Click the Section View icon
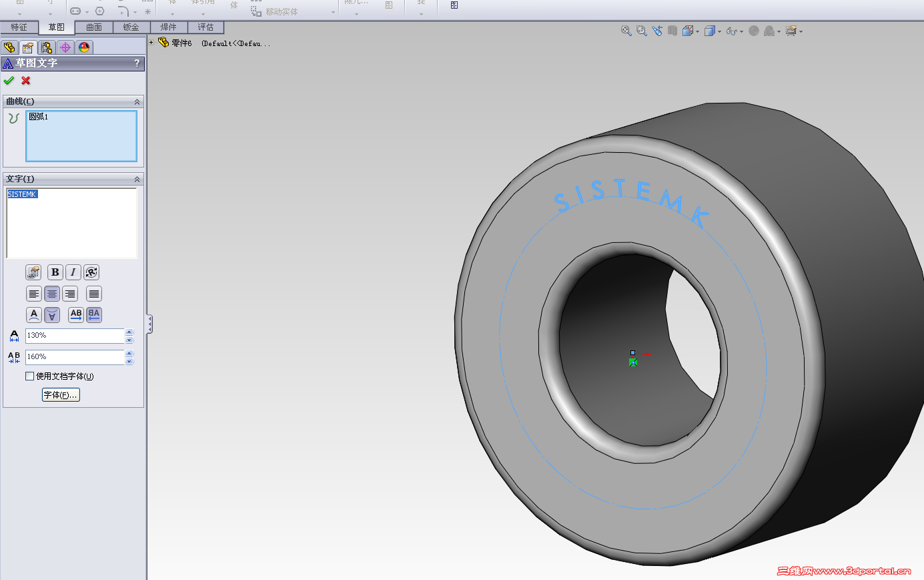Image resolution: width=924 pixels, height=580 pixels. pyautogui.click(x=672, y=31)
